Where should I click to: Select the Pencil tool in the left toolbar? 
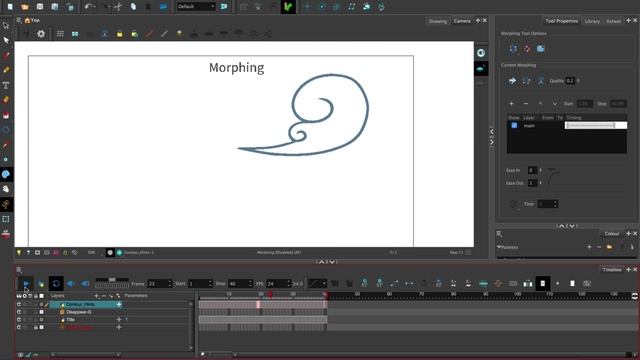[x=6, y=70]
